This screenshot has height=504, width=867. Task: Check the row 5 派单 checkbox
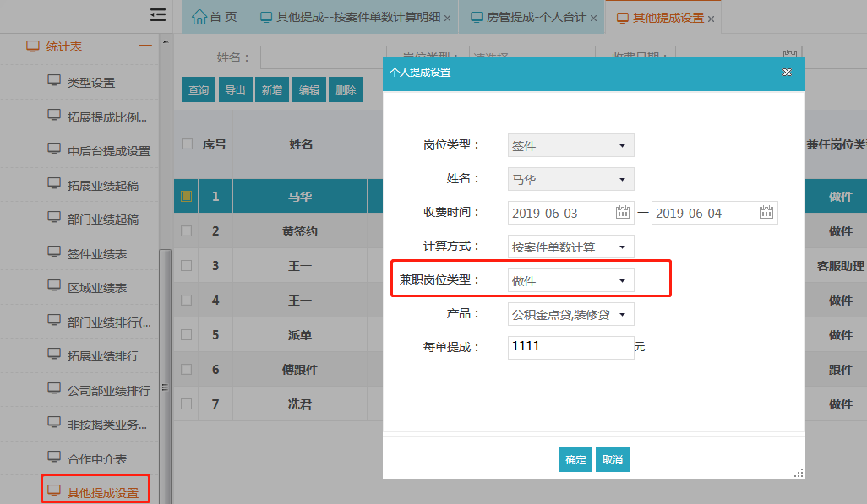tap(187, 335)
